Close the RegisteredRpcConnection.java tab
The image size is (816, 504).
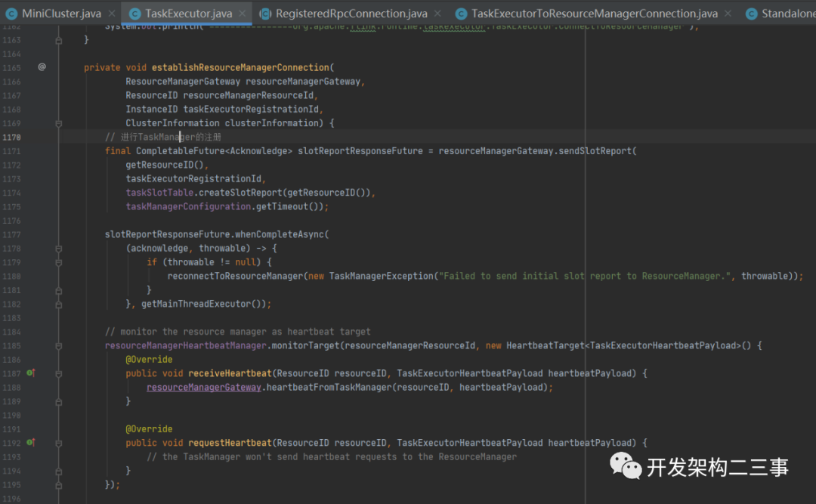437,14
